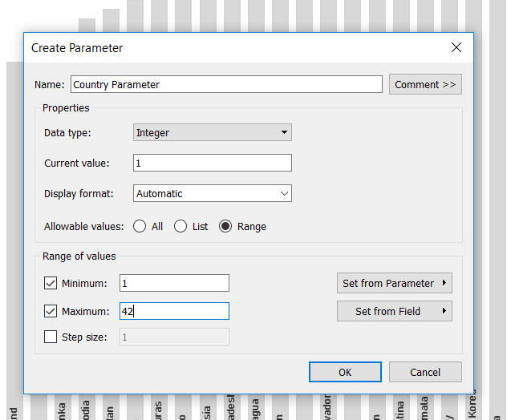Open the Data type dropdown
The image size is (507, 420).
pyautogui.click(x=212, y=132)
